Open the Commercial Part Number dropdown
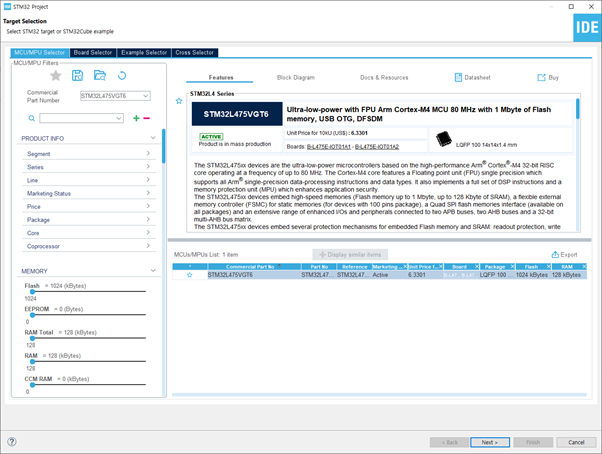 coord(115,96)
